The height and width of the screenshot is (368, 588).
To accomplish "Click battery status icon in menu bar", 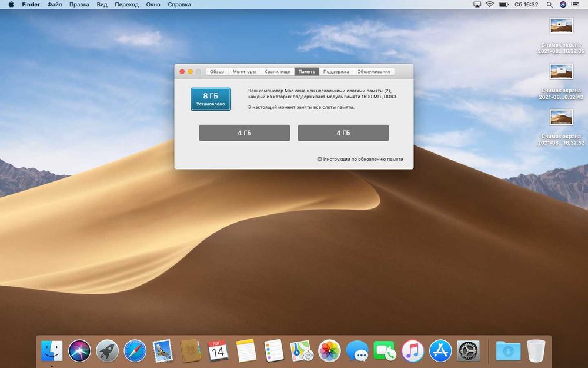I will coord(504,5).
